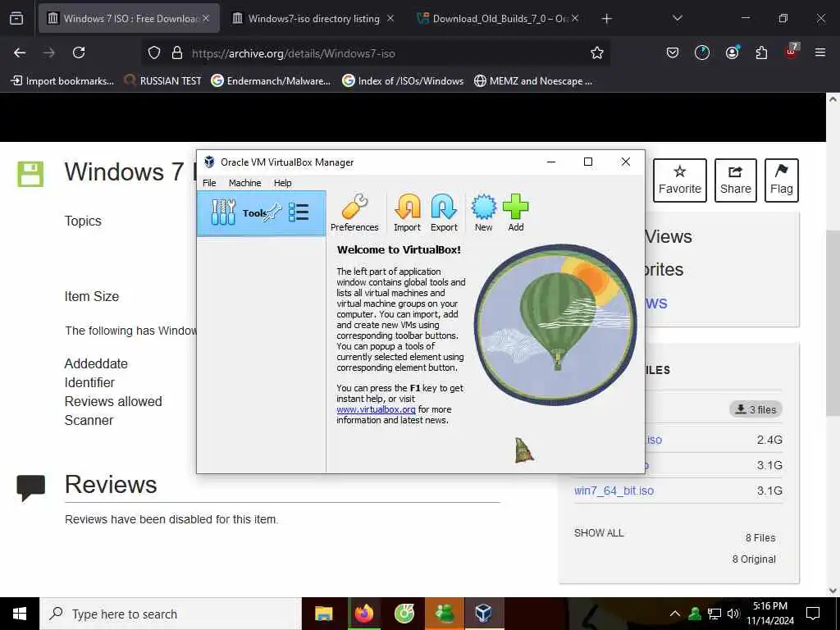This screenshot has height=630, width=840.
Task: Click the volume speaker tray icon
Action: (x=733, y=614)
